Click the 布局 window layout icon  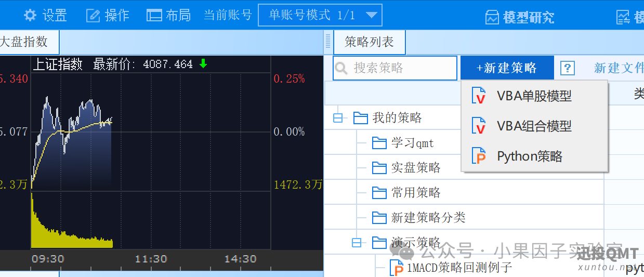154,16
